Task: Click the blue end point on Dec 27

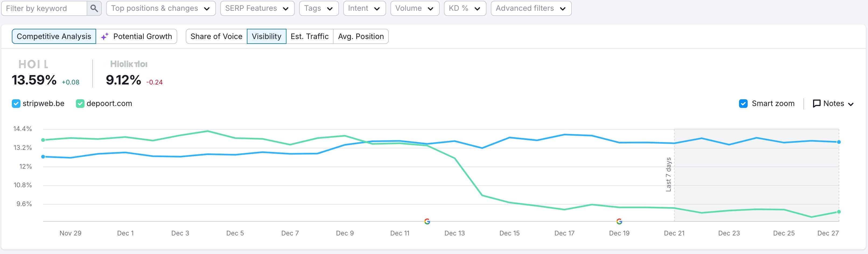Action: [x=839, y=142]
